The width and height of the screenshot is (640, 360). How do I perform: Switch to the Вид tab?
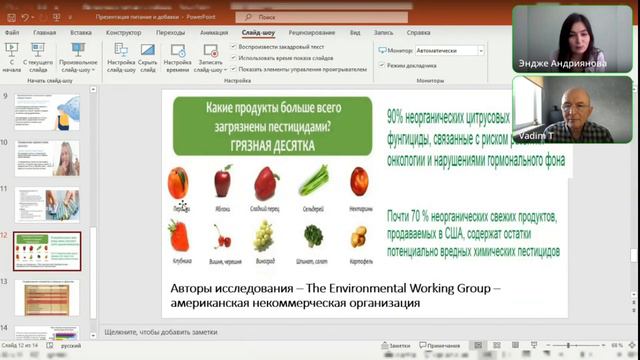pyautogui.click(x=355, y=32)
